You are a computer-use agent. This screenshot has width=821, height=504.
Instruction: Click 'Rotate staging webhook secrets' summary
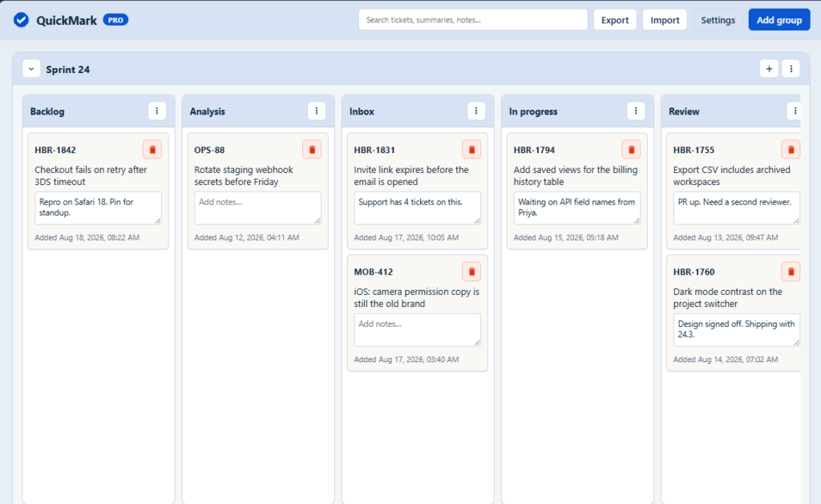coord(244,175)
